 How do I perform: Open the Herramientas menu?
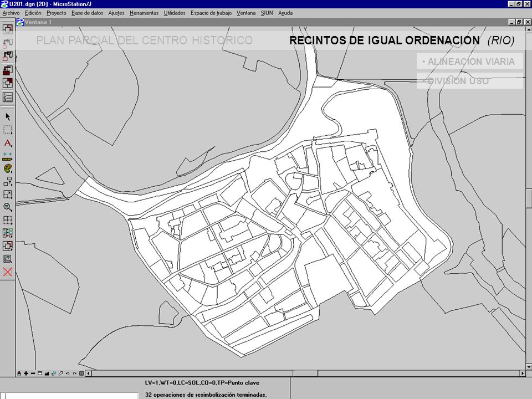point(144,13)
